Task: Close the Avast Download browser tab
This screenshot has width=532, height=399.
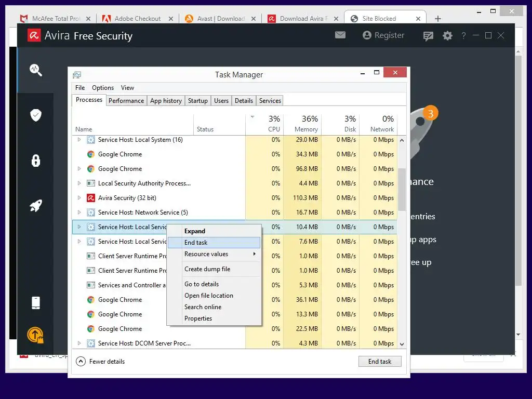Action: point(254,19)
